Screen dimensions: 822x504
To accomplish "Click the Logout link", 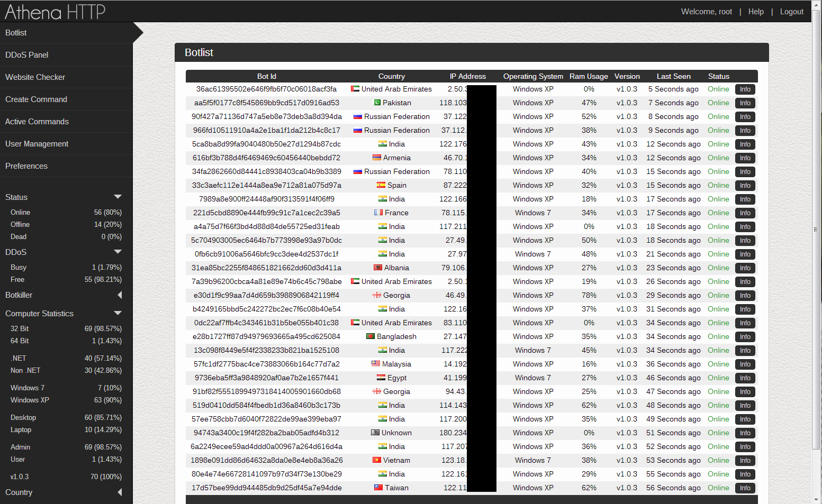I will point(791,12).
